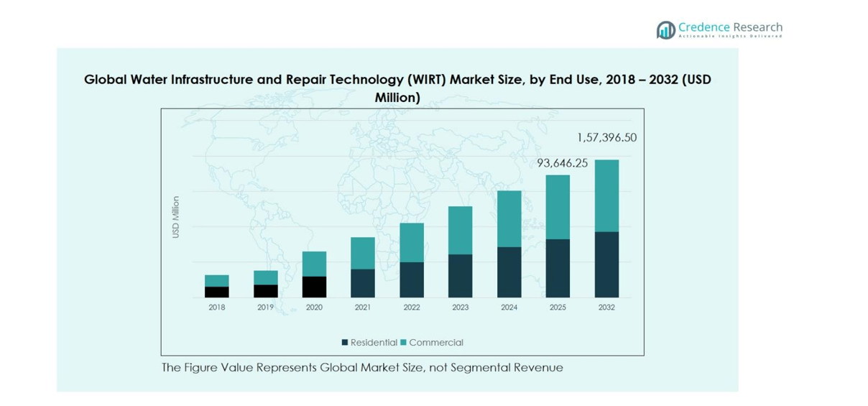The height and width of the screenshot is (406, 868).
Task: Click the USD Million axis title
Action: (176, 217)
